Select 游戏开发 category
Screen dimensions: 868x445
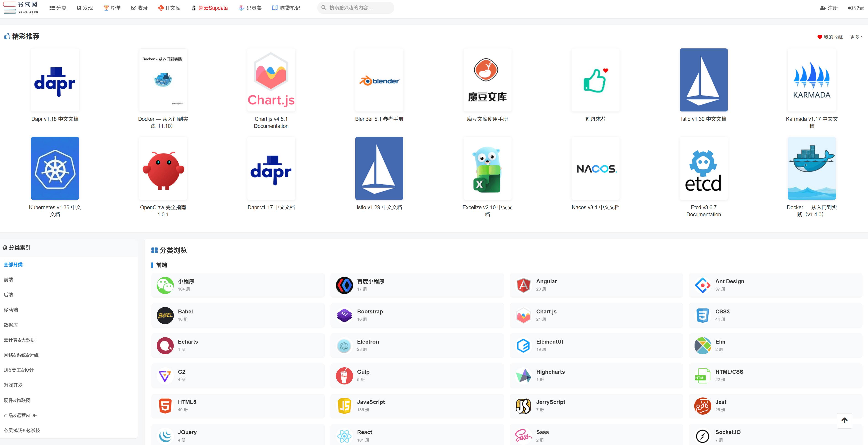13,385
